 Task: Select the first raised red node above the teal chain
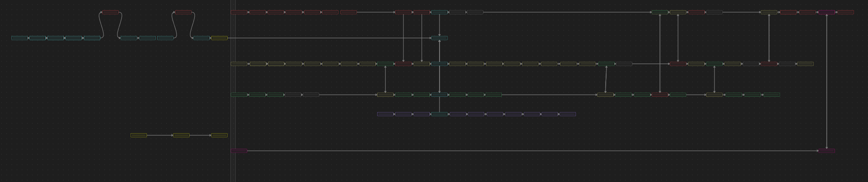click(110, 12)
